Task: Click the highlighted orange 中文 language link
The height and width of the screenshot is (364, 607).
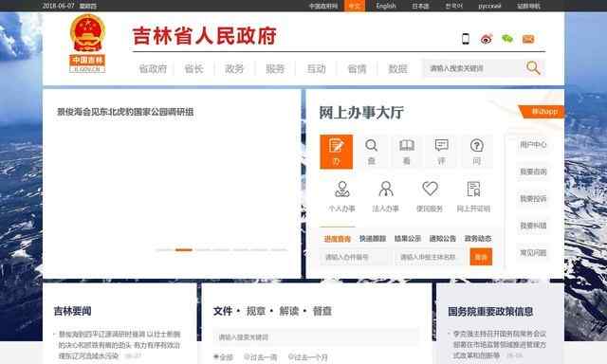Action: 354,6
